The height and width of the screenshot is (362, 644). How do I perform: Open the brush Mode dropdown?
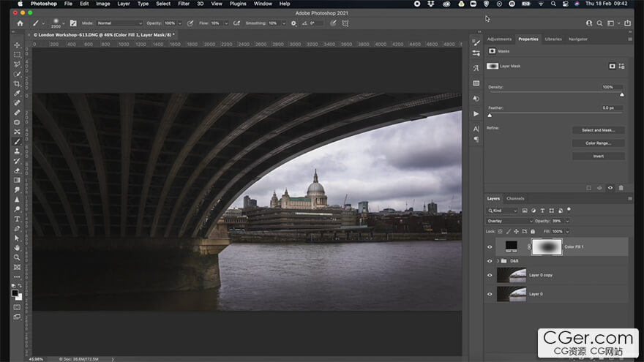[119, 23]
